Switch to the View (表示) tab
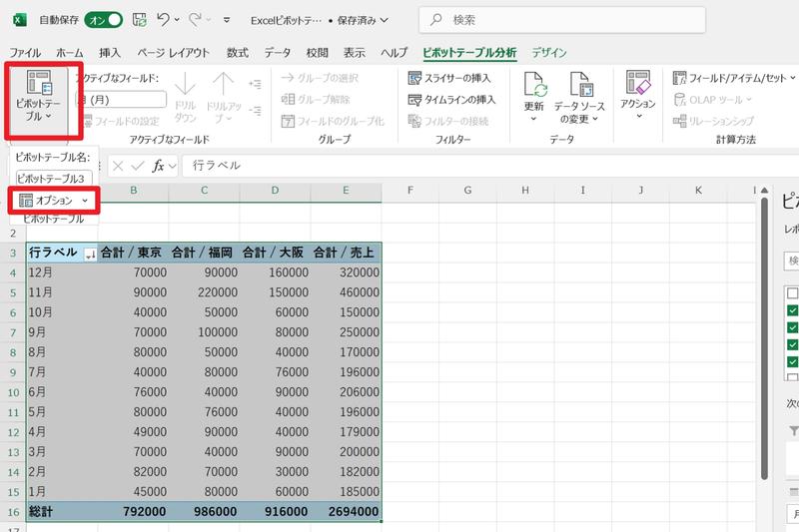The image size is (799, 532). click(355, 53)
